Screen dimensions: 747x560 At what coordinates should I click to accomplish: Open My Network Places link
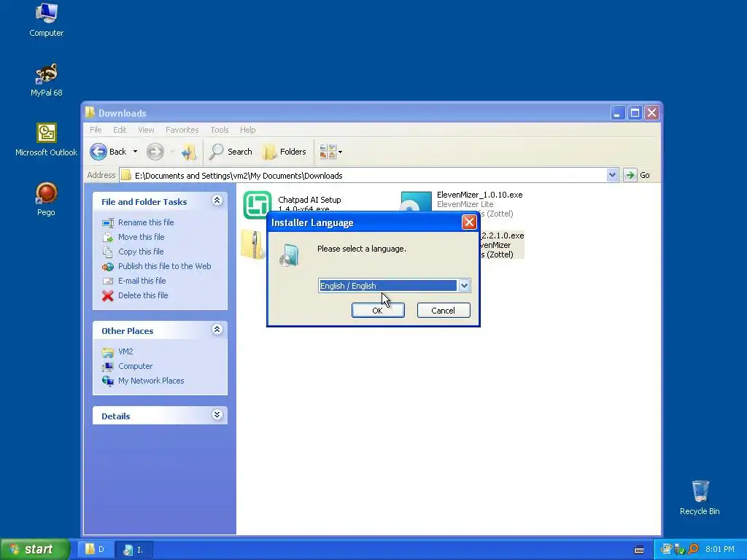(151, 381)
